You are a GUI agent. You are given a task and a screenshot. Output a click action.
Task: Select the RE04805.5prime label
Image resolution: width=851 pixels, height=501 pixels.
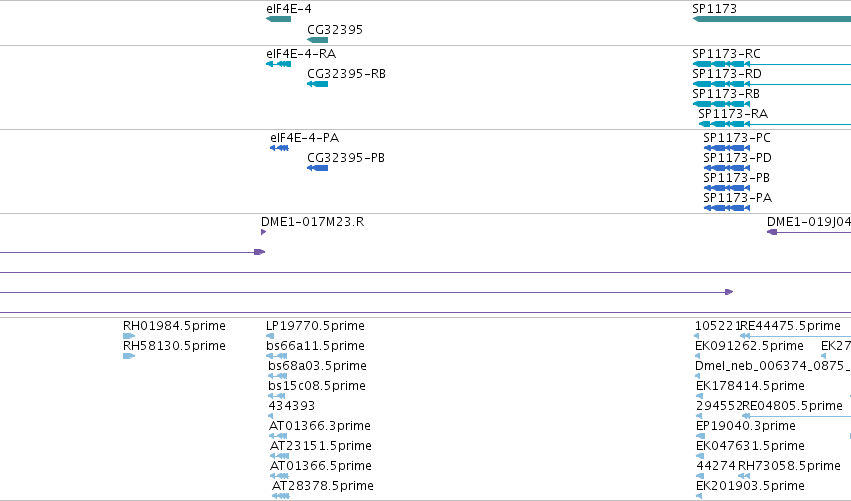pos(792,405)
